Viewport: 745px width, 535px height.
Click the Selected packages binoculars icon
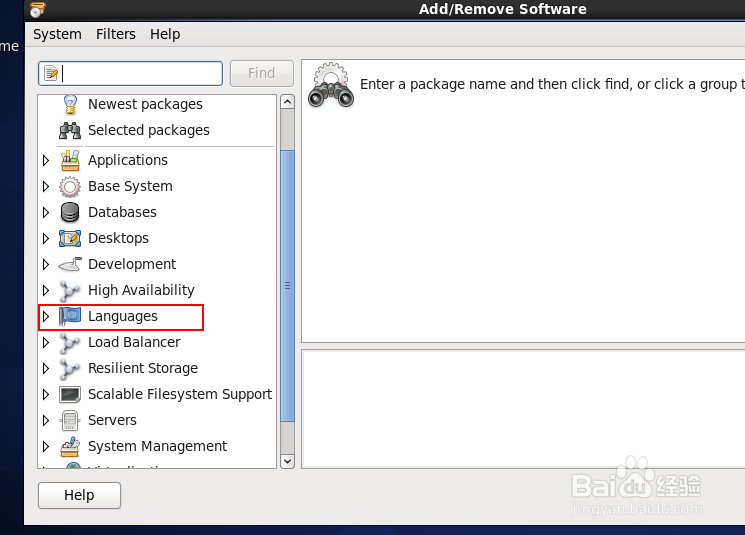click(x=70, y=130)
